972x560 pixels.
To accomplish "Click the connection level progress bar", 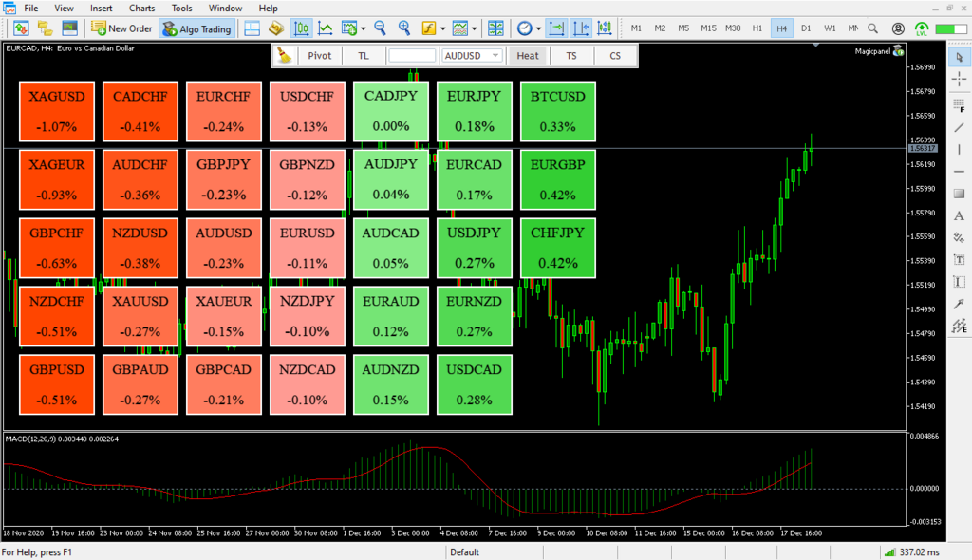I will click(950, 28).
